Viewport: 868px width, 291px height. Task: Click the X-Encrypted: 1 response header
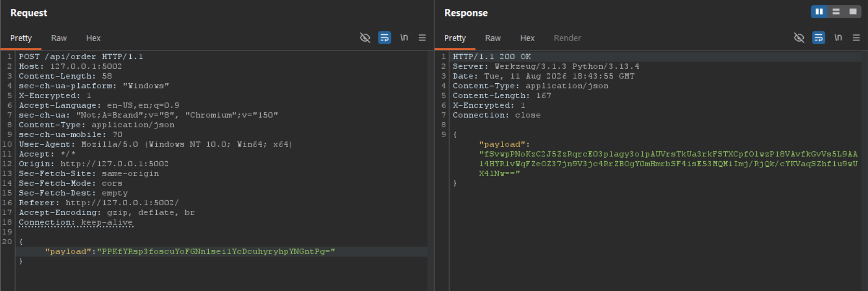(x=489, y=105)
